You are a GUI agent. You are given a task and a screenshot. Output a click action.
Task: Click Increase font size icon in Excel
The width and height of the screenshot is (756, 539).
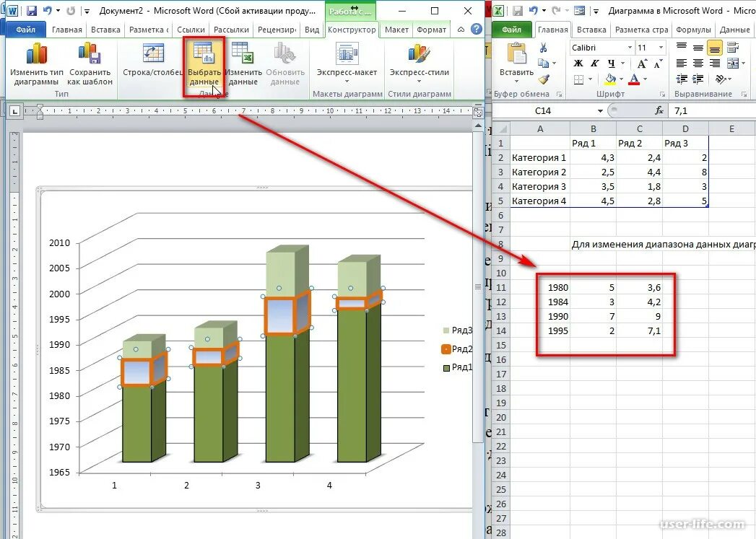642,63
